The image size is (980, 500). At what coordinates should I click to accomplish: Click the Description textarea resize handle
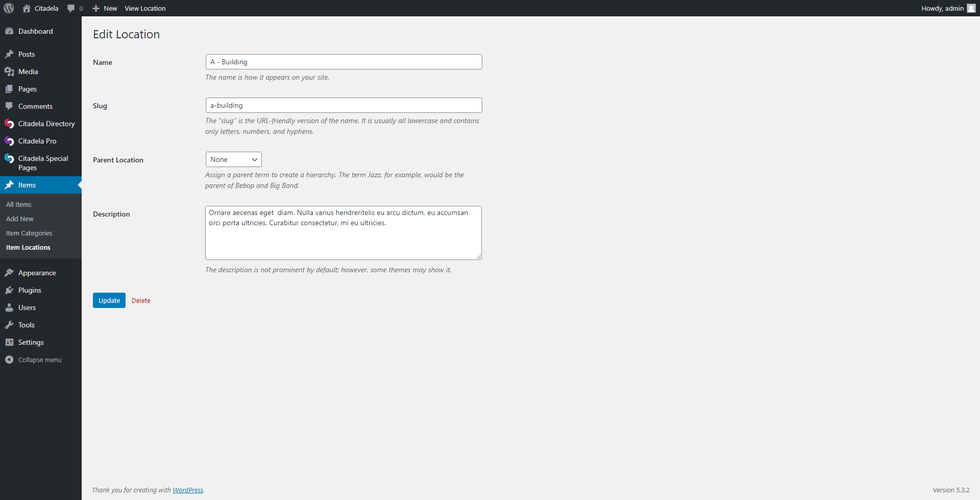pos(479,257)
